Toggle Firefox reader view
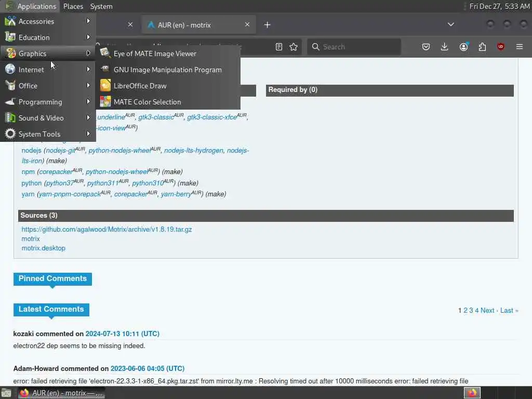Image resolution: width=532 pixels, height=399 pixels. (x=279, y=47)
